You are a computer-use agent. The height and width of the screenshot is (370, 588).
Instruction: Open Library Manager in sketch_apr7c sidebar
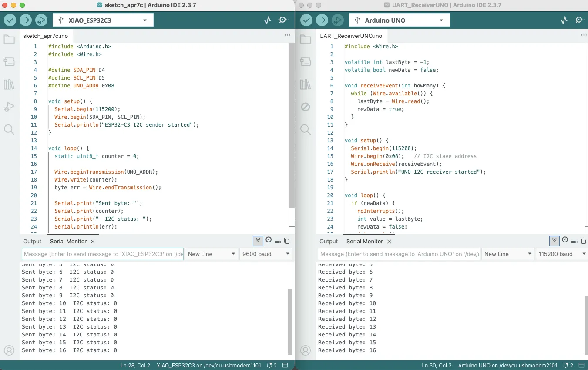pyautogui.click(x=9, y=84)
